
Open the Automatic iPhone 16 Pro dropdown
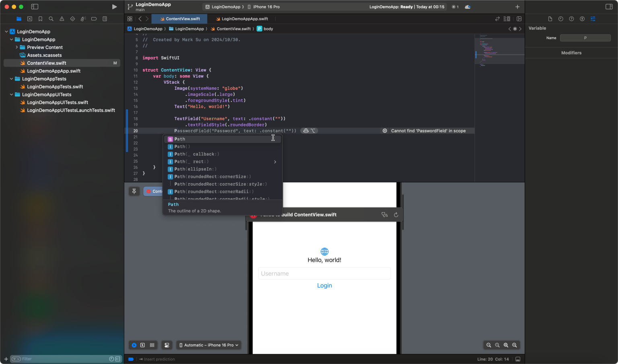(x=209, y=345)
